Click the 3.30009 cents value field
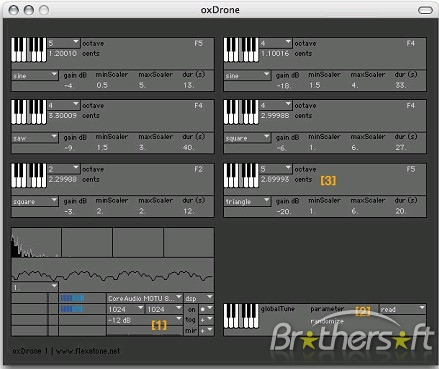The image size is (439, 369). (63, 115)
